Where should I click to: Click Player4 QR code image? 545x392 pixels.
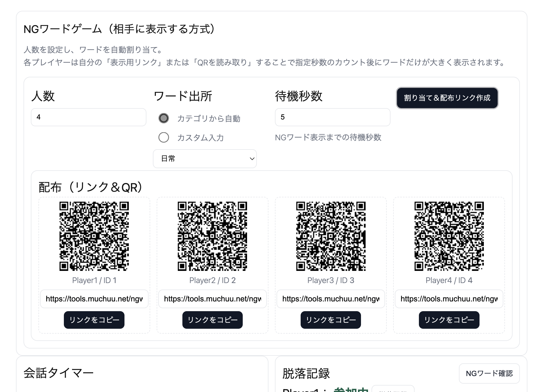point(449,236)
